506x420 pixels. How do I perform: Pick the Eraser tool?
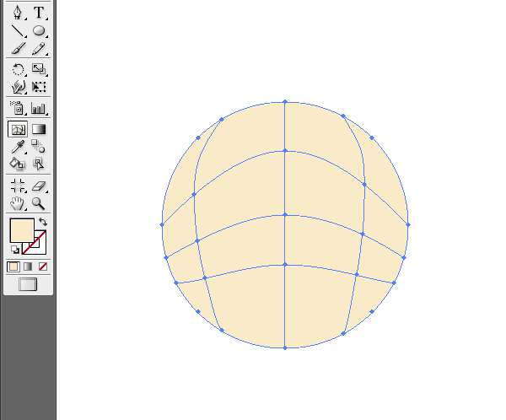(39, 186)
